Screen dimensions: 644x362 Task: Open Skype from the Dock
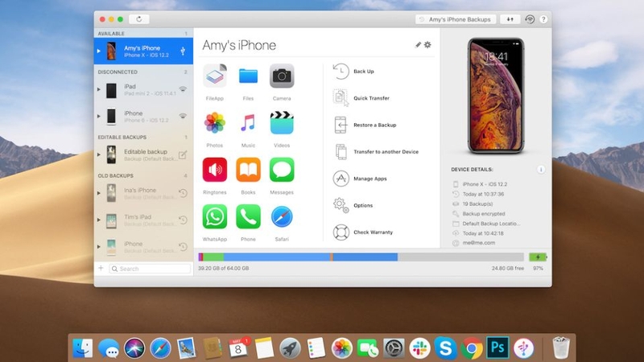tap(446, 348)
